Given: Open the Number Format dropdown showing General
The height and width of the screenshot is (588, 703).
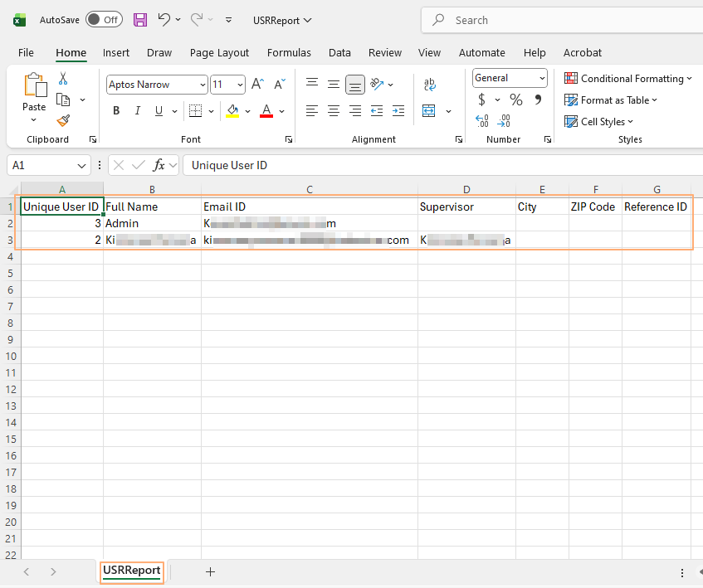Looking at the screenshot, I should pyautogui.click(x=509, y=77).
